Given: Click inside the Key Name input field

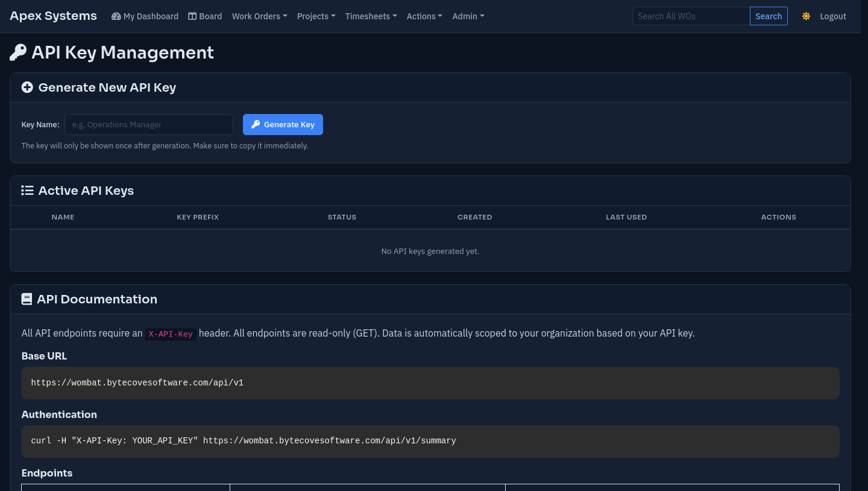Looking at the screenshot, I should pos(149,124).
